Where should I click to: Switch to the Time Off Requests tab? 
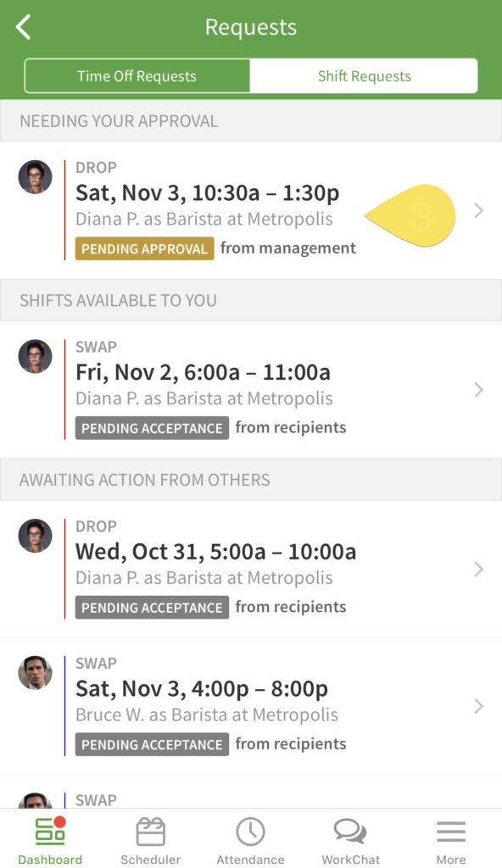pos(137,75)
